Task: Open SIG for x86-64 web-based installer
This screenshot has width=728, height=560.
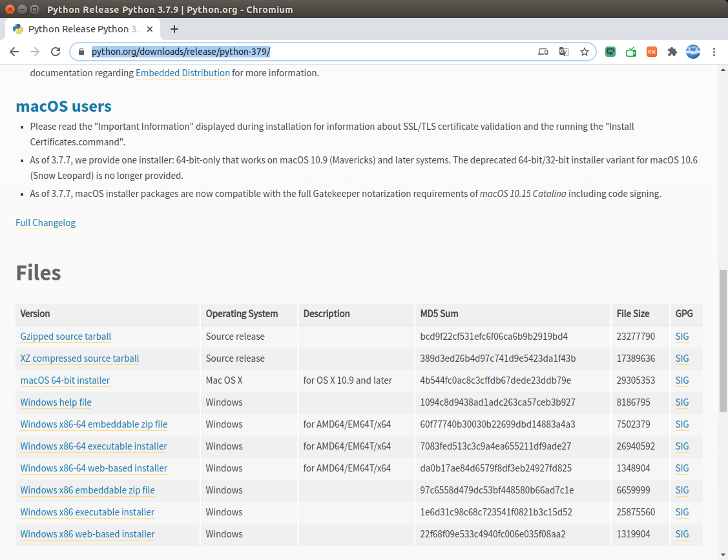Action: pyautogui.click(x=682, y=468)
